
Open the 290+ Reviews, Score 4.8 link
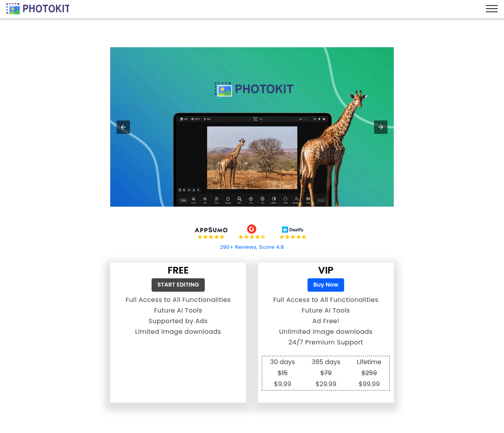[x=252, y=247]
